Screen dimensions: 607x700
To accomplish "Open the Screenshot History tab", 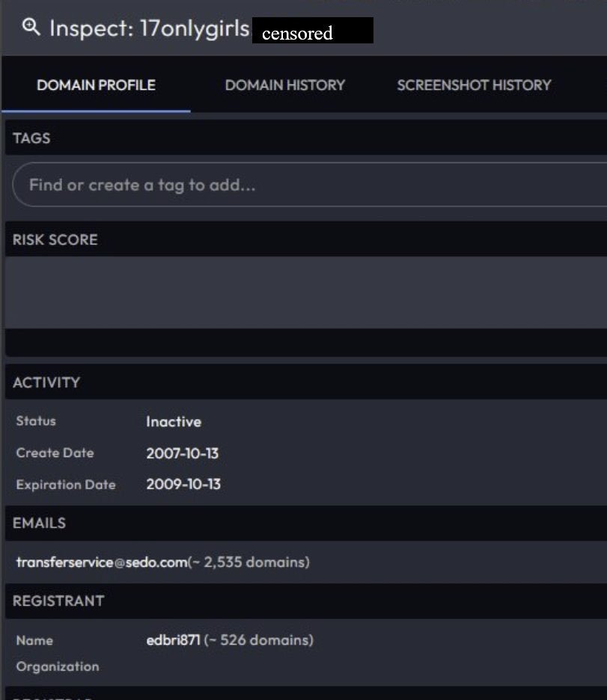I will 474,85.
